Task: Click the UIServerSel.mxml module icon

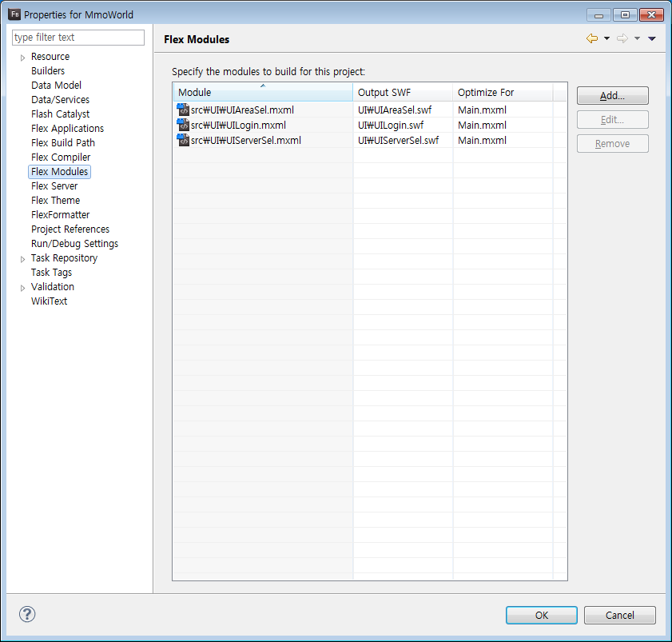Action: [x=182, y=140]
